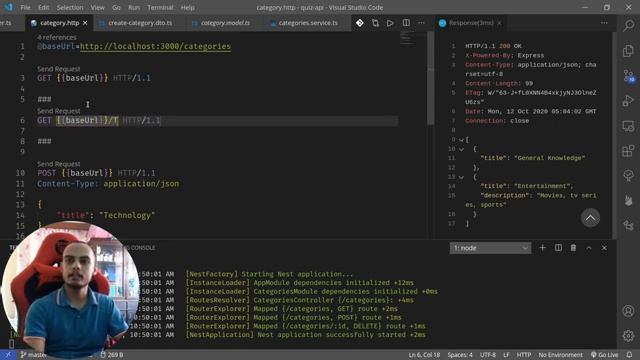Open the Source Control icon
This screenshot has width=640, height=360.
pyautogui.click(x=629, y=76)
